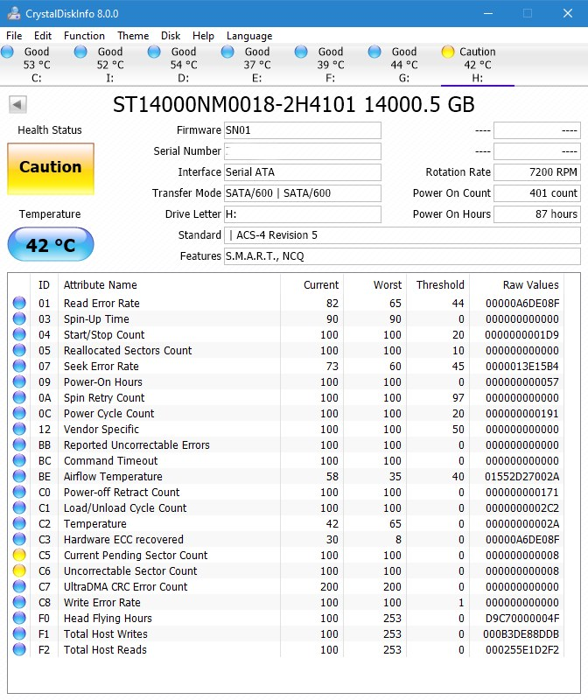Select the C: drive tab
This screenshot has height=700, width=588.
point(37,65)
